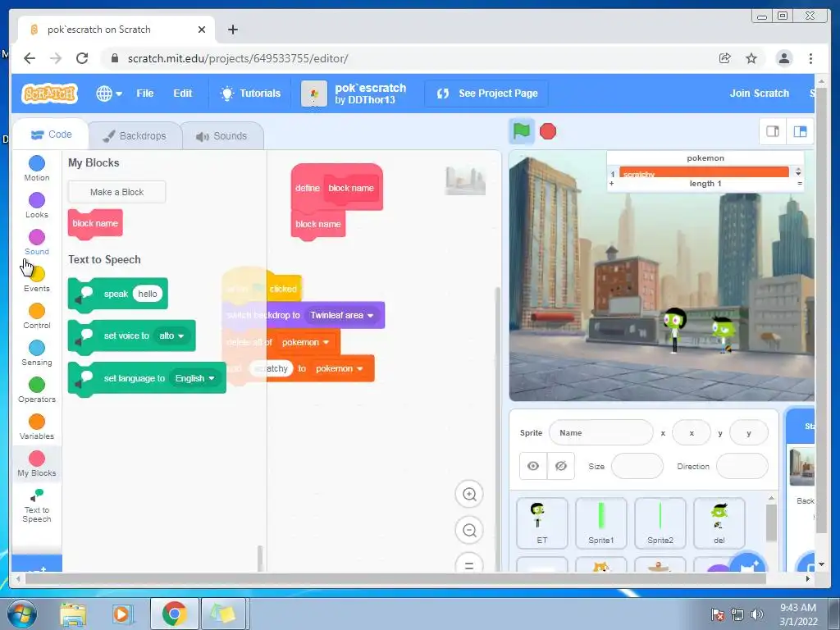Click the hello text in speak block

click(x=148, y=294)
